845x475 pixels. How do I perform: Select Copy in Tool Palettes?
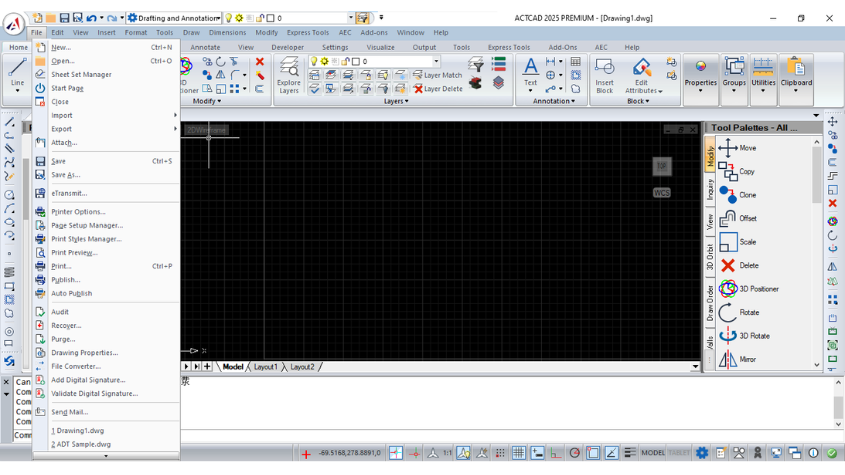click(x=736, y=171)
